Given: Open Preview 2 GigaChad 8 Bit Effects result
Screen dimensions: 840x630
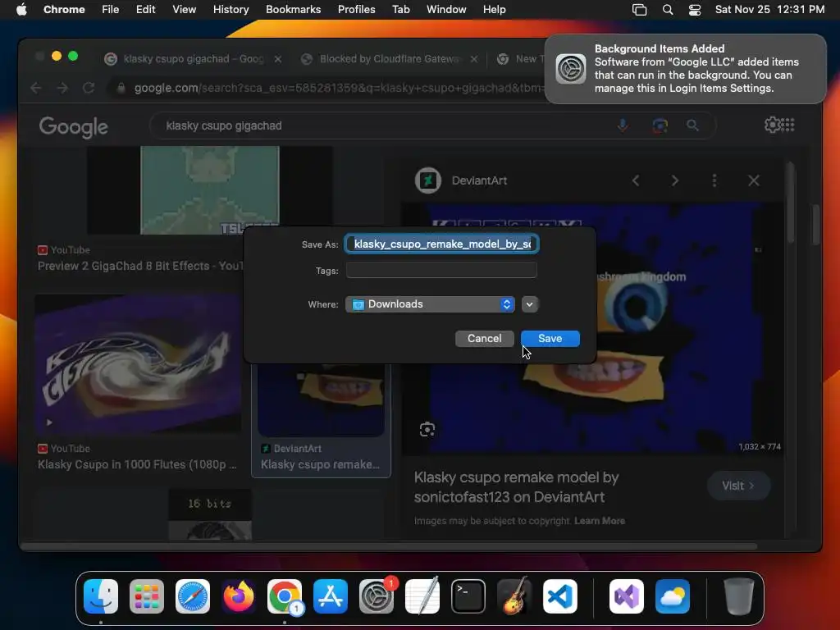Looking at the screenshot, I should [141, 266].
